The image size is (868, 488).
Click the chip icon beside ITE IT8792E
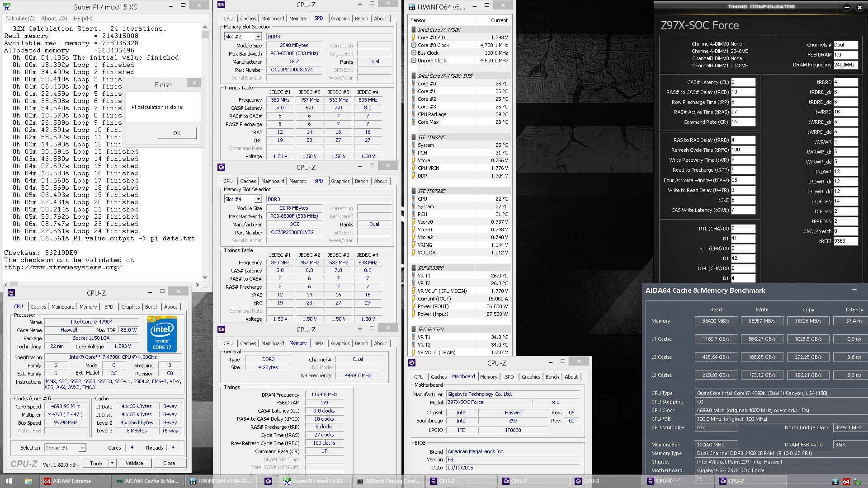click(x=413, y=191)
